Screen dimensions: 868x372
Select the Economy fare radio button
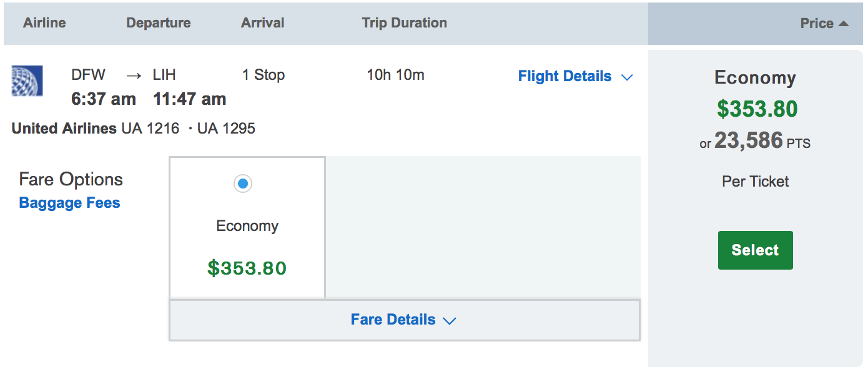(243, 184)
